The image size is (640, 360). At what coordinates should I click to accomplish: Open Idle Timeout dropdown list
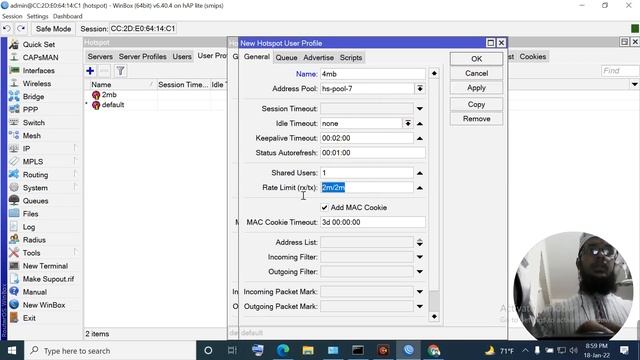pos(407,123)
